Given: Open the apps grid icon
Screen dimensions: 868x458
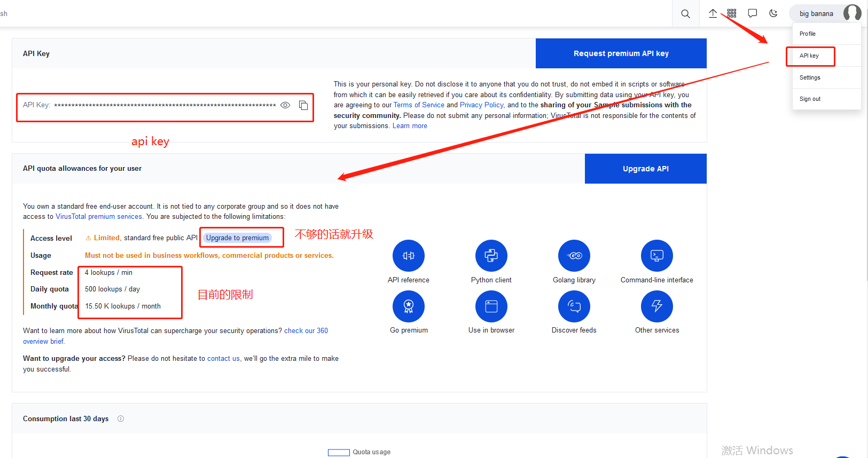Looking at the screenshot, I should pos(732,13).
